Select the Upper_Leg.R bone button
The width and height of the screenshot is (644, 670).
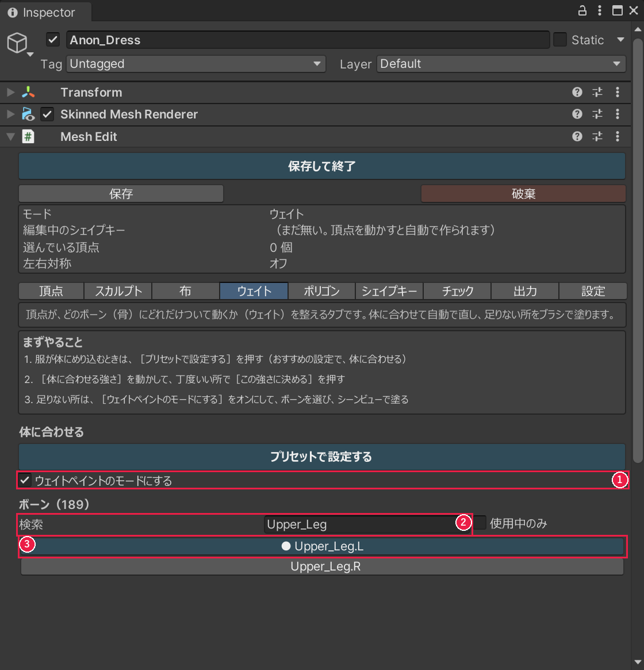[322, 566]
